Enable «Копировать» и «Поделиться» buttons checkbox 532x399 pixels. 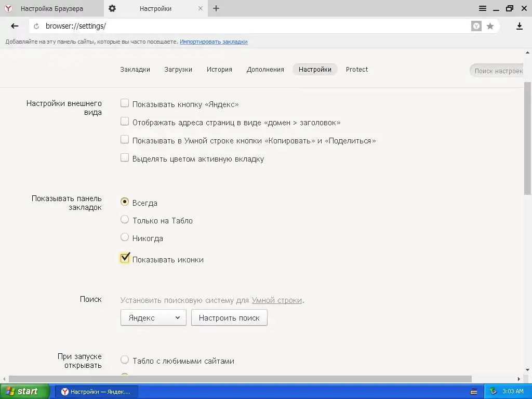(x=125, y=139)
